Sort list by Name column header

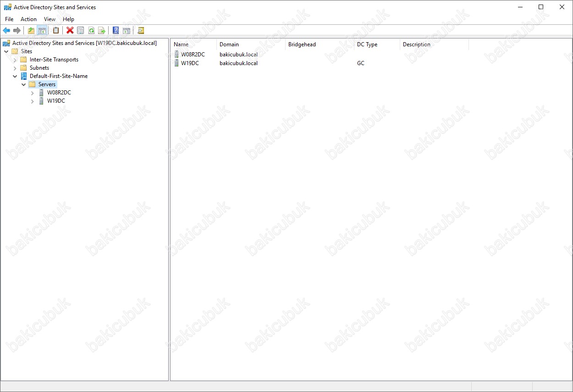[194, 44]
